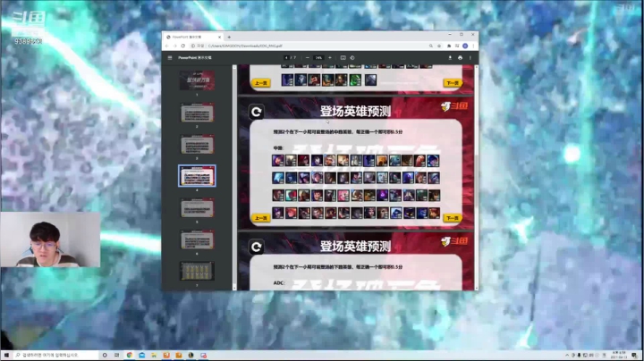Bookmark this page with star icon

pos(439,46)
